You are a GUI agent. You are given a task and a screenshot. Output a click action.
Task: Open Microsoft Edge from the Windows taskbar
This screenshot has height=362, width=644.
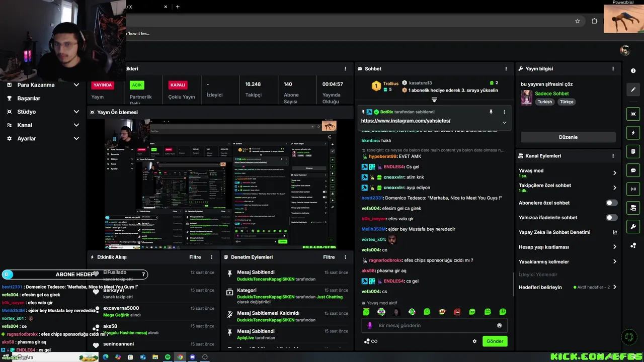(x=106, y=357)
